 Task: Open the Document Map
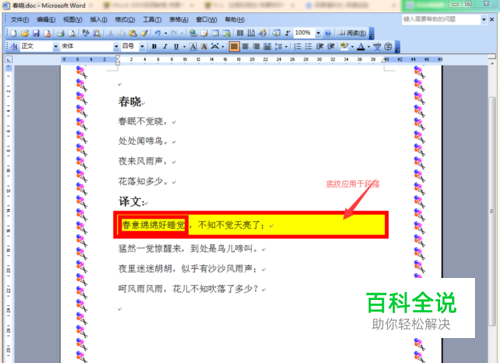pos(276,33)
